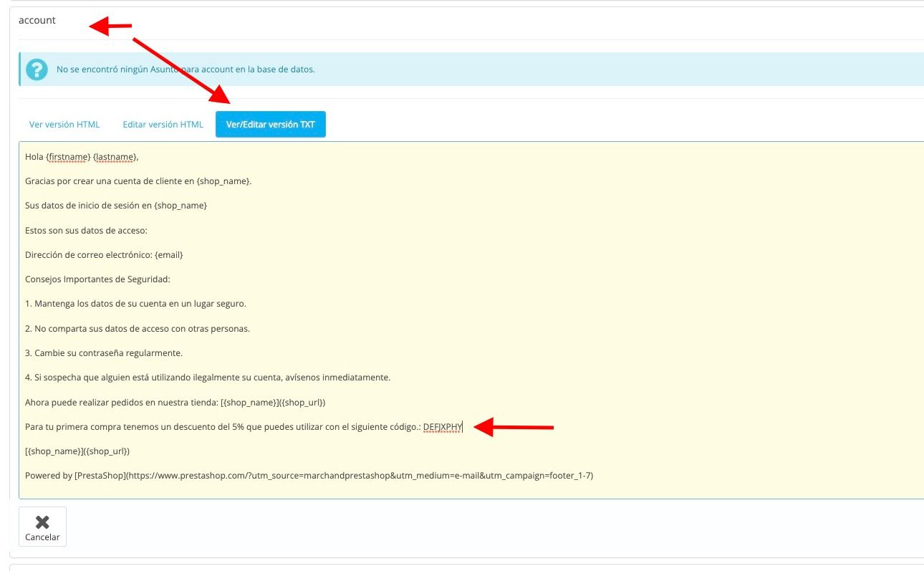Viewport: 924px width, 571px height.
Task: Click the 'Hola {firstname} {lastname},' line
Action: [82, 157]
